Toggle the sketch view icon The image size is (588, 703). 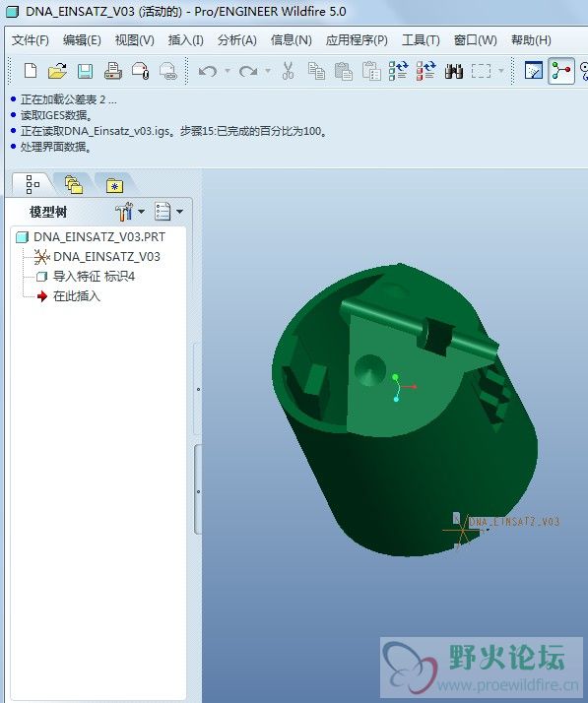534,71
